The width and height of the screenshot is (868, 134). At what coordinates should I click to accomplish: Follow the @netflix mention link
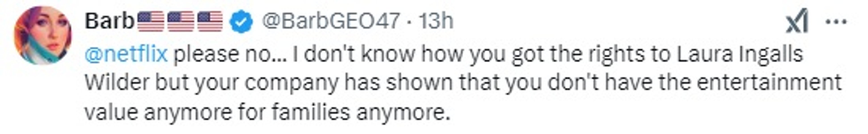click(x=126, y=54)
